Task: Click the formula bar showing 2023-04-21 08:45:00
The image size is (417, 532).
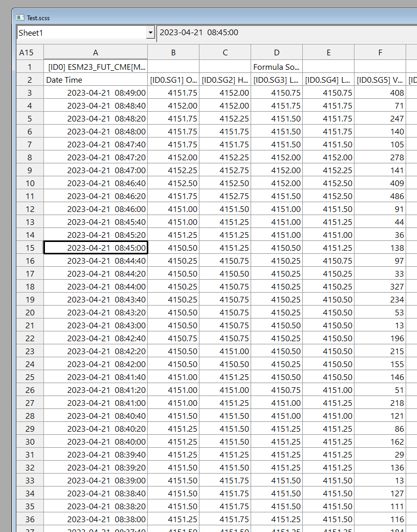Action: pyautogui.click(x=286, y=33)
